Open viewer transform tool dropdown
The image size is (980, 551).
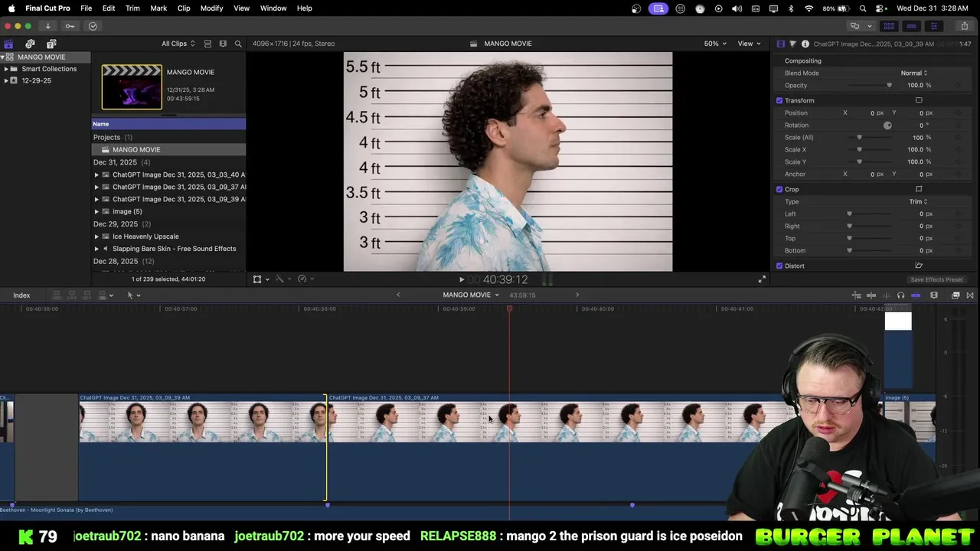260,279
